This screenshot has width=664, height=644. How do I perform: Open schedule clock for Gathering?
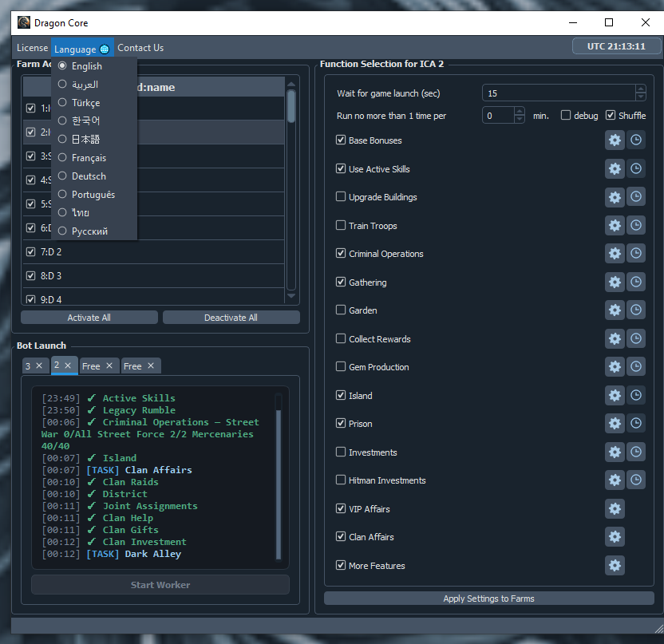pyautogui.click(x=635, y=282)
